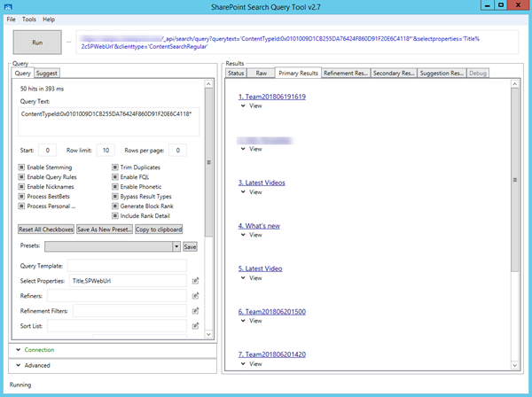Open result link 3. Latest Videos
Screen dimensions: 532x397
(262, 183)
